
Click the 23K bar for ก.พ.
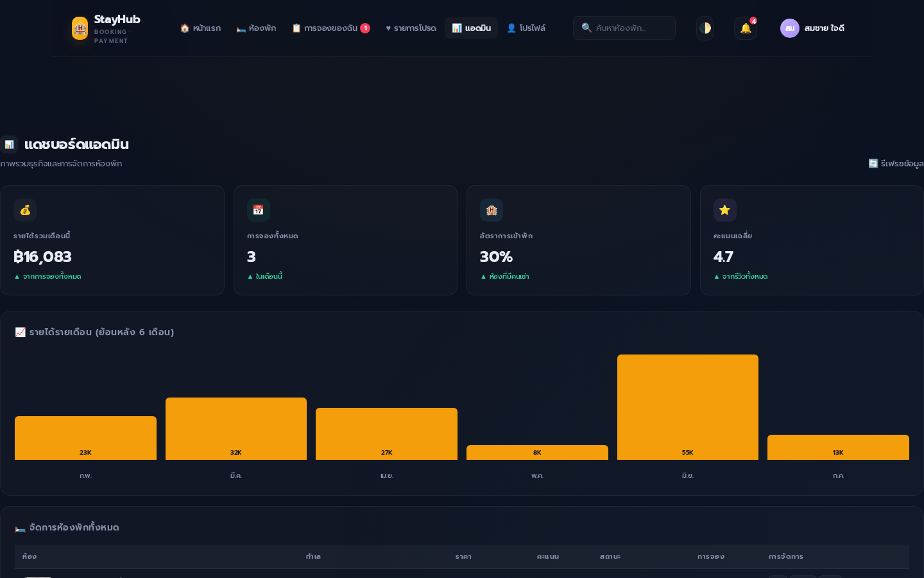[x=85, y=438]
